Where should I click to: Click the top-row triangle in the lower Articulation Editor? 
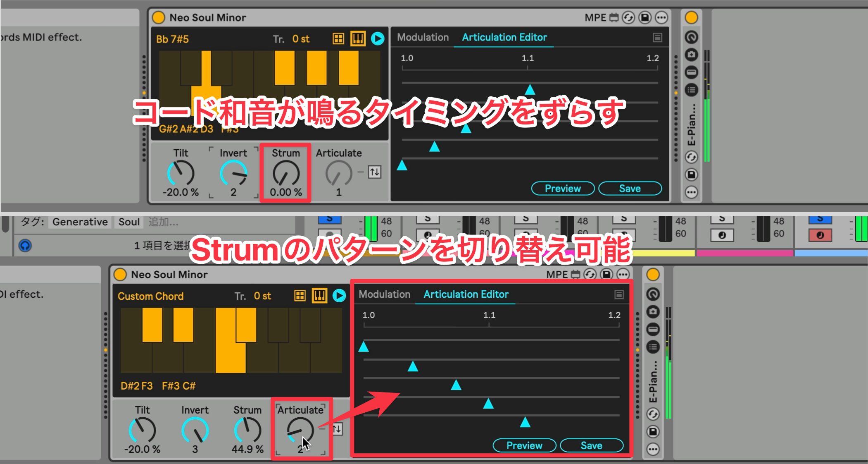364,347
